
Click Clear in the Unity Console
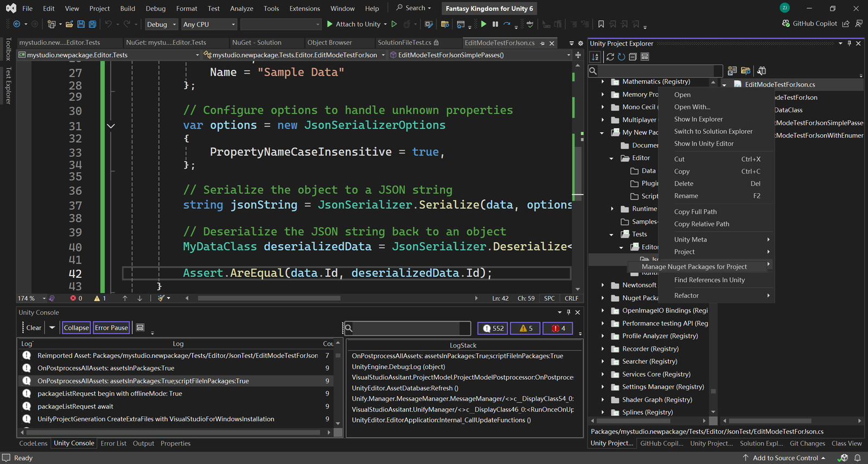[34, 328]
